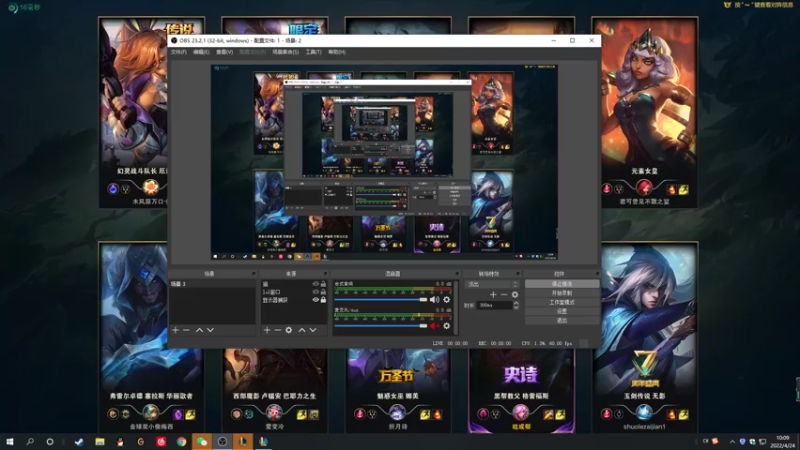
Task: Open Steam from the taskbar
Action: click(79, 442)
